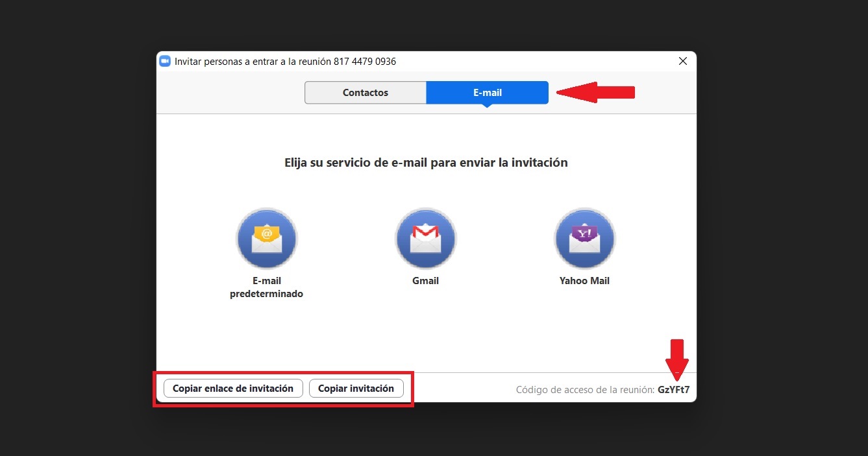868x456 pixels.
Task: Open the default email client via its envelope icon
Action: pyautogui.click(x=266, y=238)
